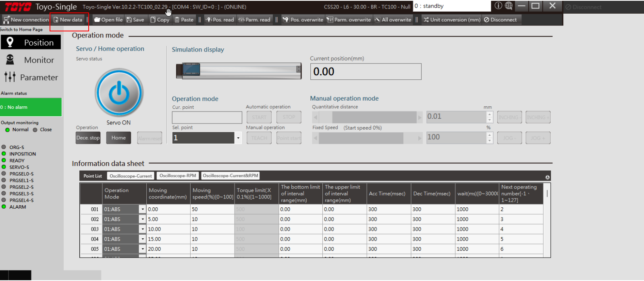Expand the Sel. point dropdown
Screen dimensions: 644x281
click(x=238, y=138)
